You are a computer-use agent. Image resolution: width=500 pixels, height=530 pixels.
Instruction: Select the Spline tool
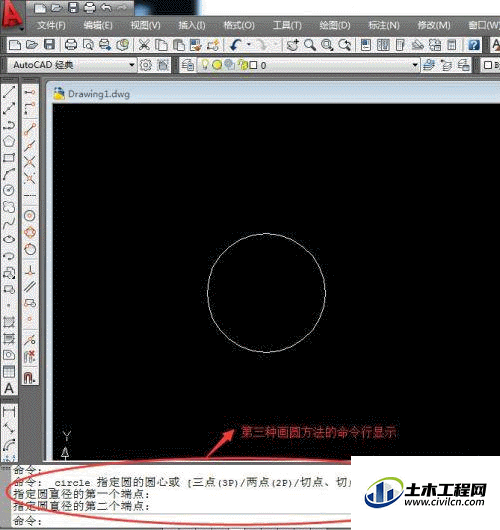[x=9, y=223]
